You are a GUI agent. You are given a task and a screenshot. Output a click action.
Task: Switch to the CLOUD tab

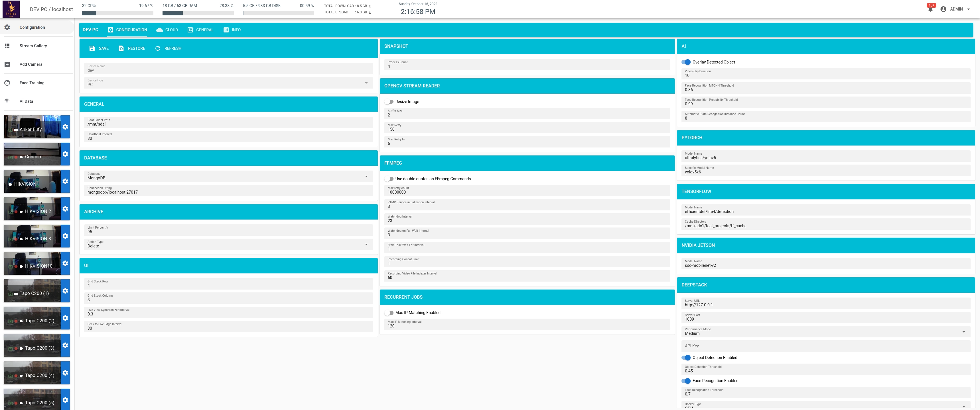tap(167, 30)
